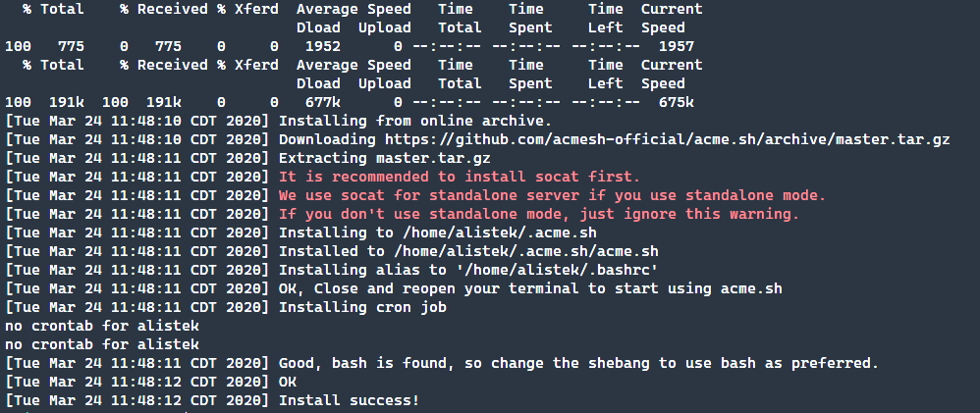This screenshot has width=980, height=413.
Task: Click the 'Extracting master.tar.gz' text
Action: point(384,158)
